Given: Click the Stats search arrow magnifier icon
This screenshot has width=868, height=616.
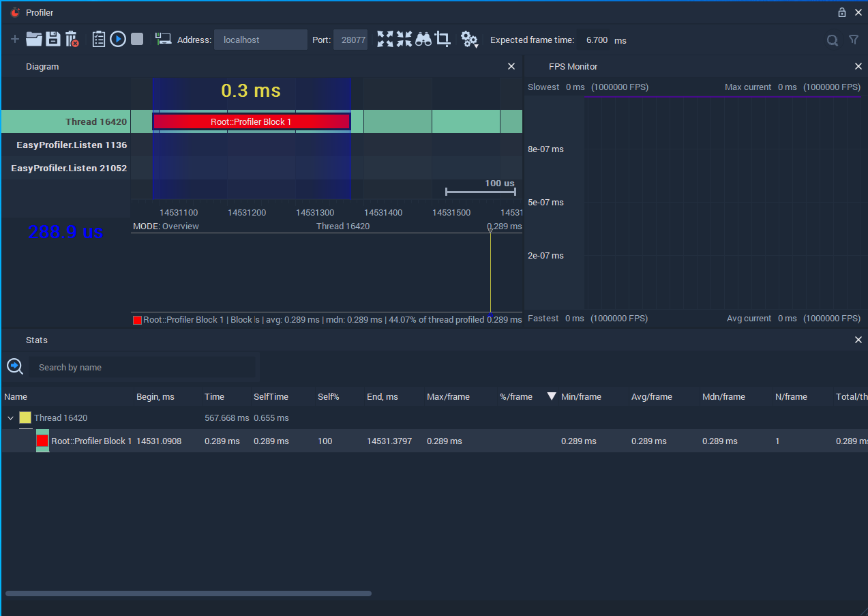Looking at the screenshot, I should [15, 367].
